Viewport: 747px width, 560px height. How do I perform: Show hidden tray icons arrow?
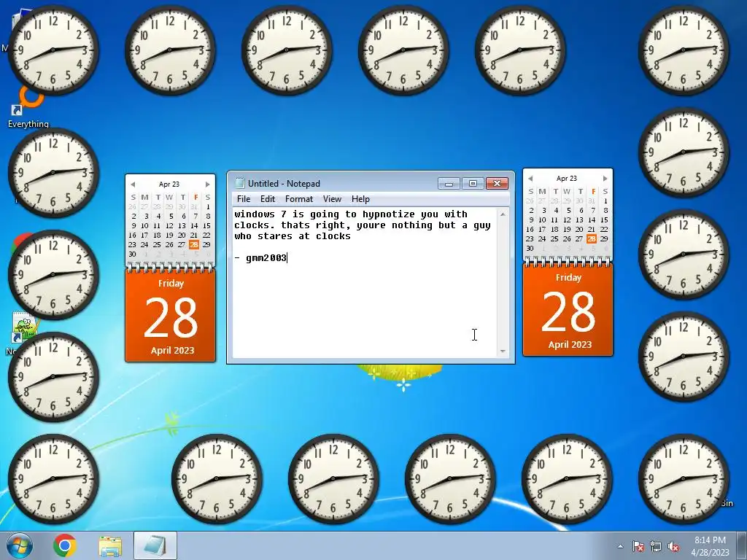(x=620, y=546)
